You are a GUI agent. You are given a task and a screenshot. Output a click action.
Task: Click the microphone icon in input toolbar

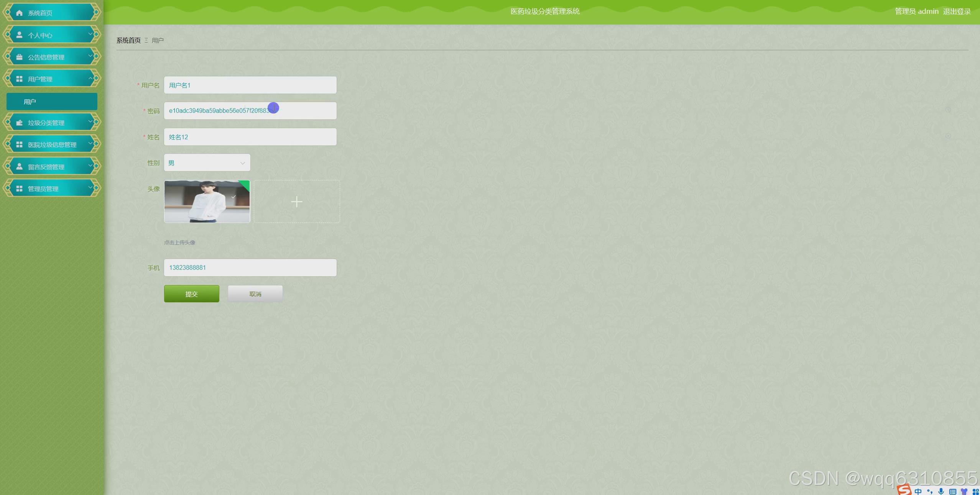coord(941,491)
